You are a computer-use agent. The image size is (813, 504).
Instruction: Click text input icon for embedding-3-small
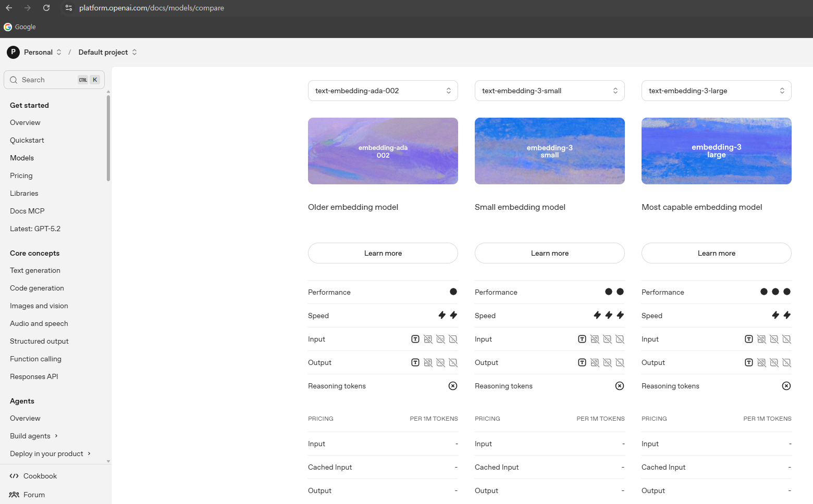582,339
